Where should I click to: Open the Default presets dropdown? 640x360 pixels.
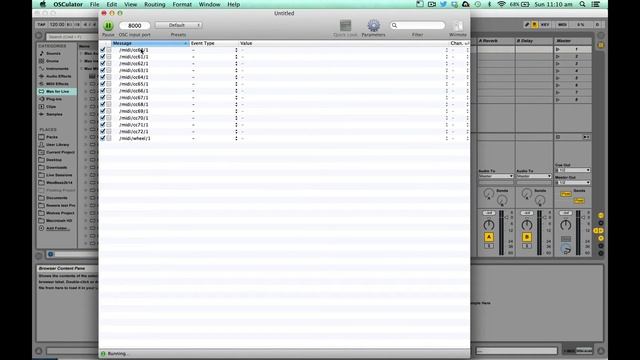click(x=178, y=25)
